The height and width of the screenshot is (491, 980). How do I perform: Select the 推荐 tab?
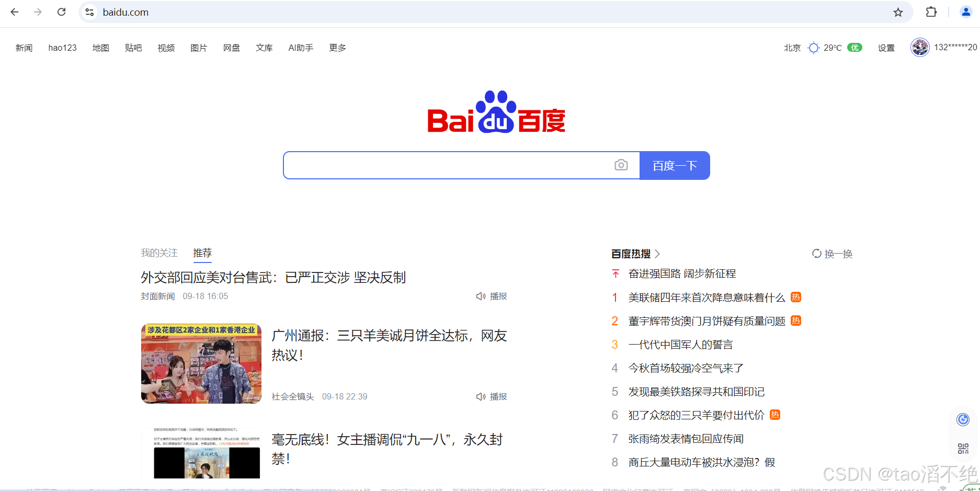(202, 253)
